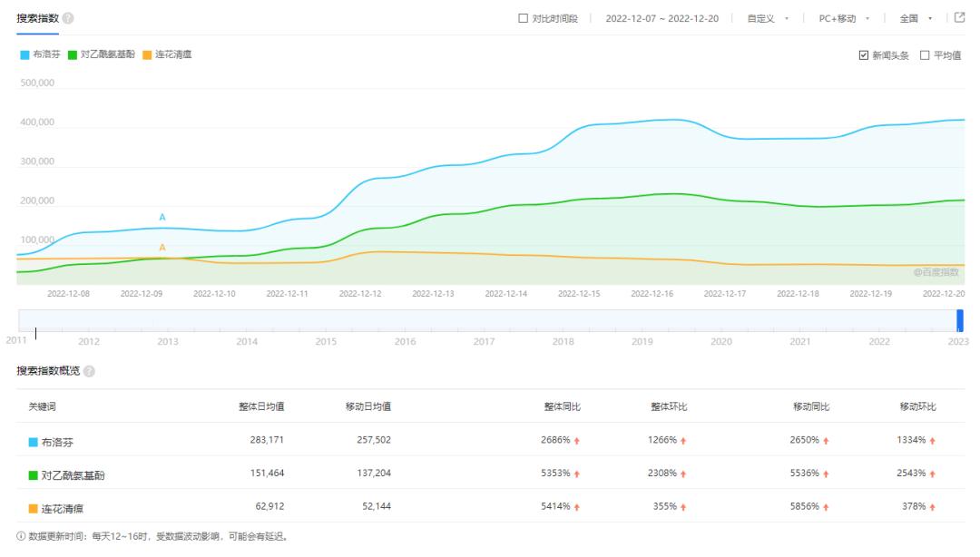
Task: Click red up arrow beside 2308%
Action: [x=684, y=474]
